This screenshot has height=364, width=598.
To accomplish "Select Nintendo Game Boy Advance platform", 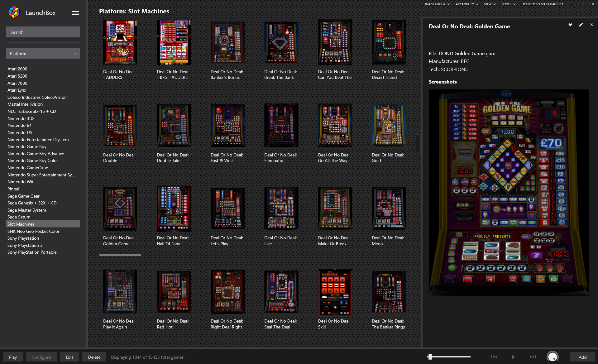I will (36, 154).
